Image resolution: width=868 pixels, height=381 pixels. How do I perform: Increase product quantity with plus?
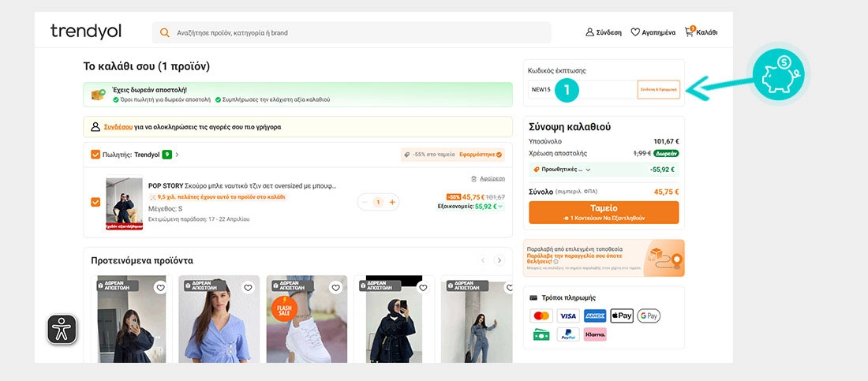[x=392, y=202]
